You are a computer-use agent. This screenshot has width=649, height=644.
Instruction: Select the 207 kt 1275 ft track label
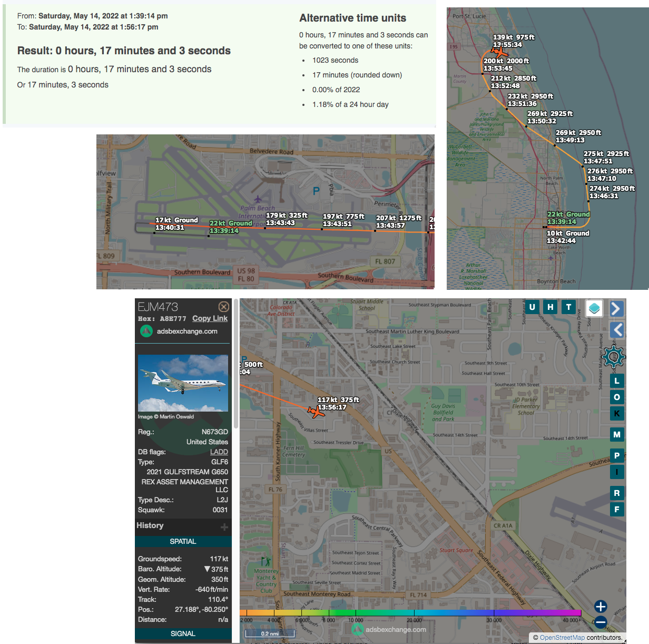pyautogui.click(x=399, y=221)
